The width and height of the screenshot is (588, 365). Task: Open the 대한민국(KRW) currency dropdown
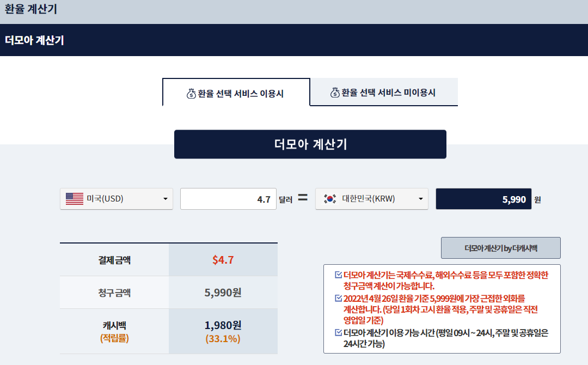pos(372,199)
